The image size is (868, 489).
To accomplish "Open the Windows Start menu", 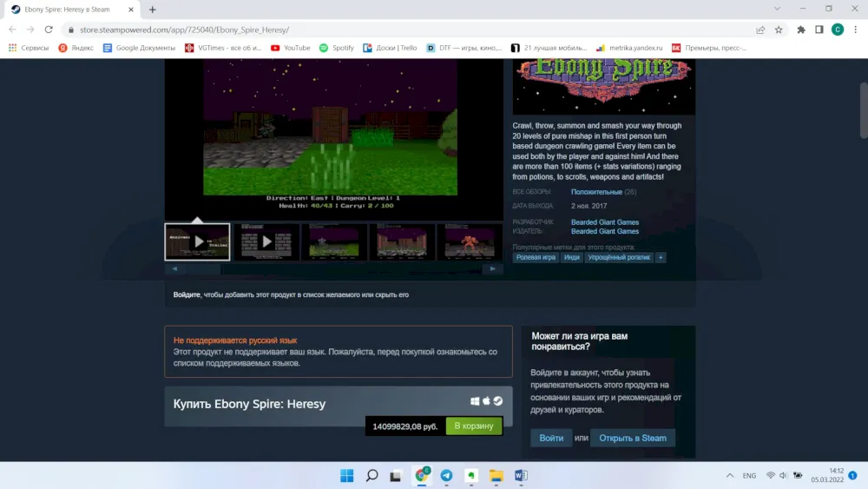I will point(347,476).
